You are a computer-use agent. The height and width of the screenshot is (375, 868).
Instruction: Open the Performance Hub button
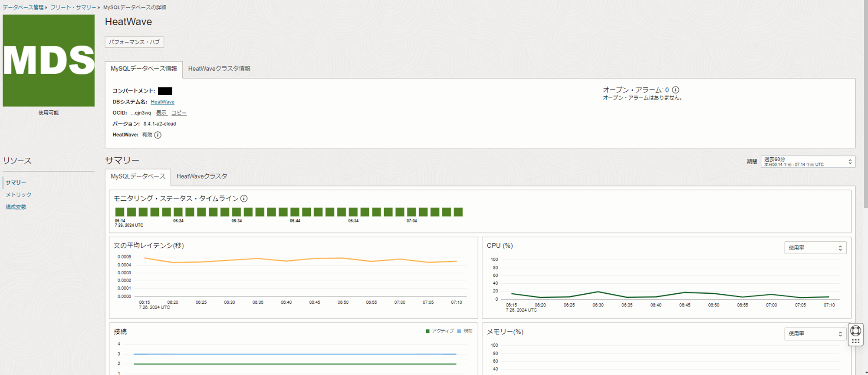point(135,42)
